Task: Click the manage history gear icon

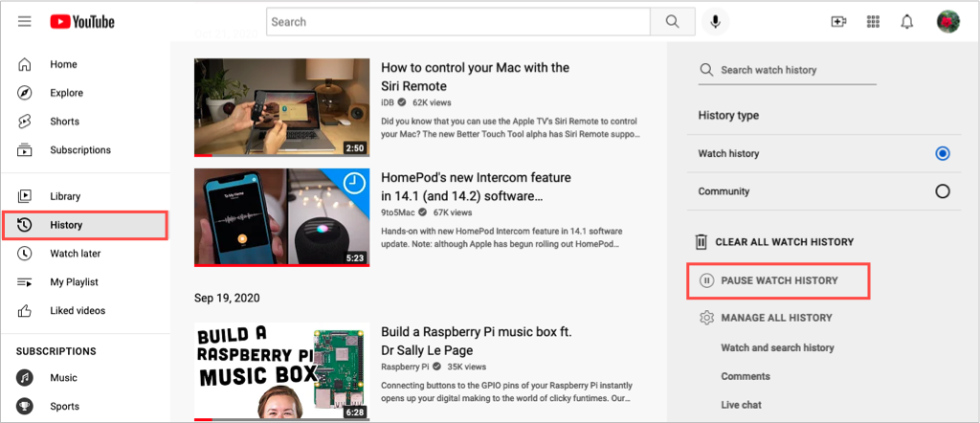Action: click(707, 318)
